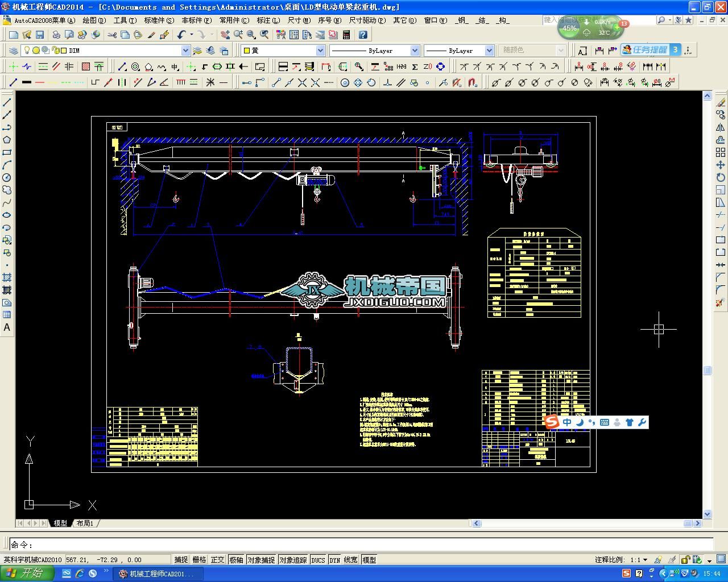Select the Rectangle draw tool
Screen dimensions: 728x582
7,152
